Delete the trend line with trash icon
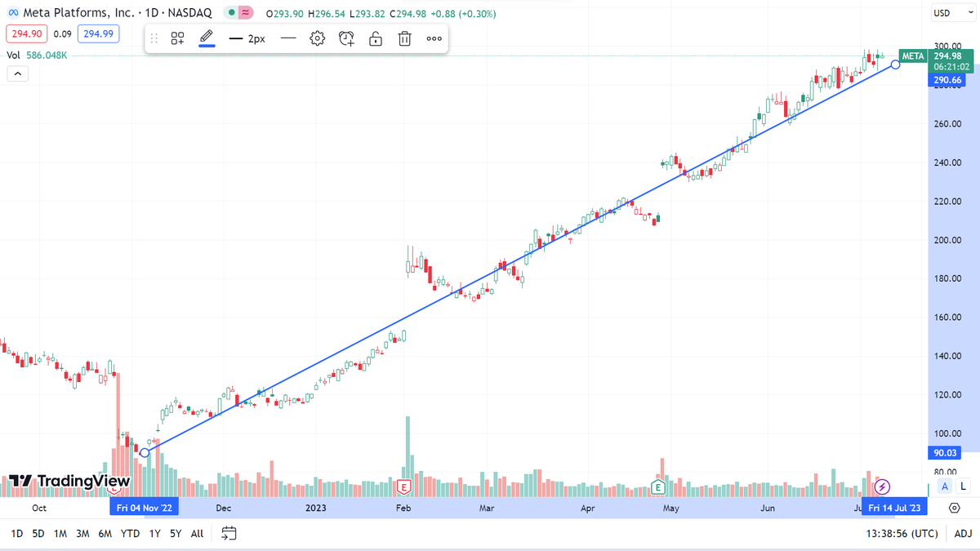980x551 pixels. 404,38
